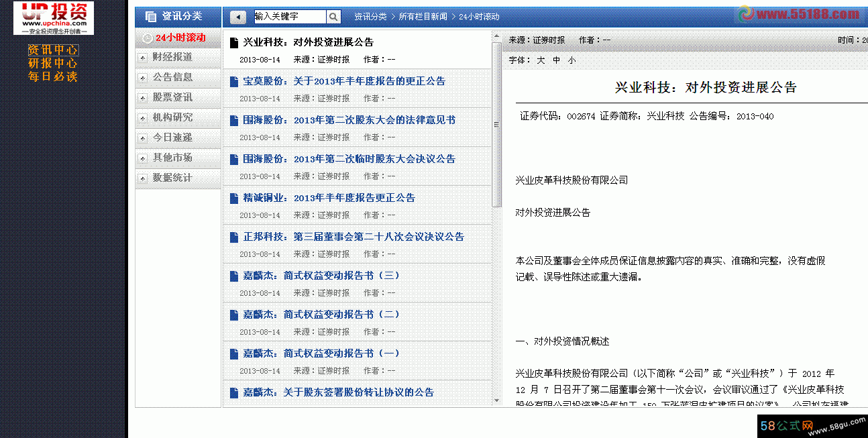
Task: Expand the 财经报道 category
Action: pyautogui.click(x=142, y=58)
